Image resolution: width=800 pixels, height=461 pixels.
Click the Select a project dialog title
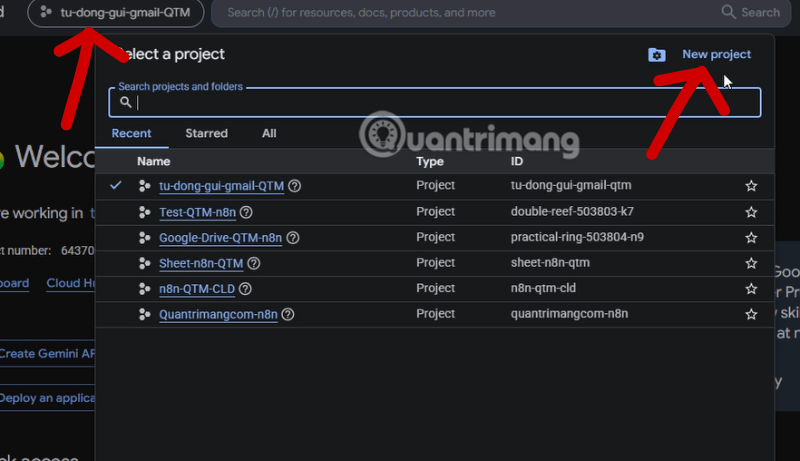(x=171, y=54)
